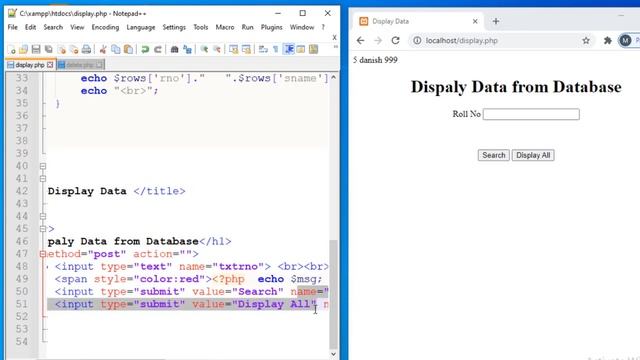Click the Copy toolbar icon
The width and height of the screenshot is (640, 360).
pos(116,49)
